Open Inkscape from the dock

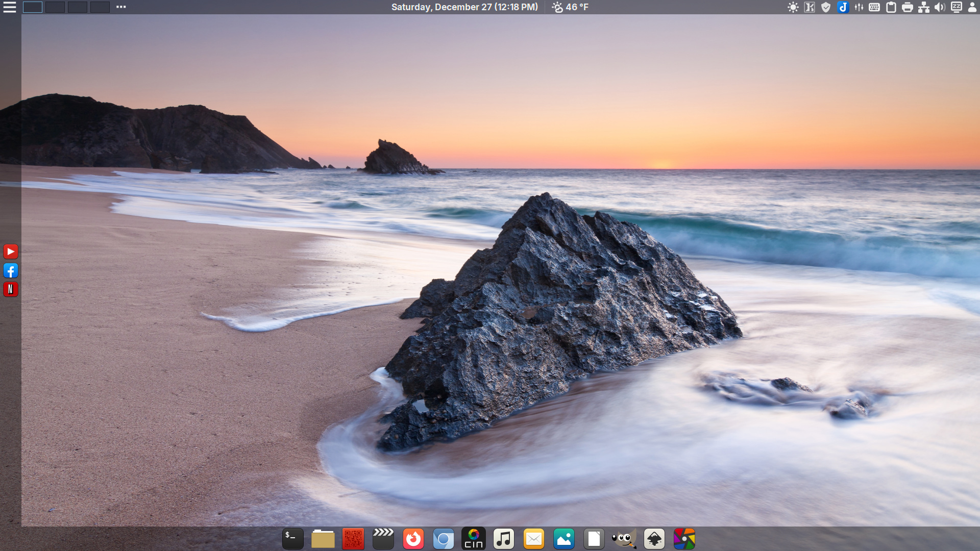[x=654, y=538]
